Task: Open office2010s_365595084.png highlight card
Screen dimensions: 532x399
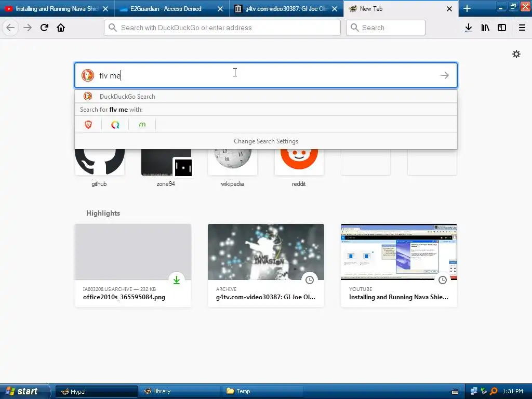Action: click(133, 265)
